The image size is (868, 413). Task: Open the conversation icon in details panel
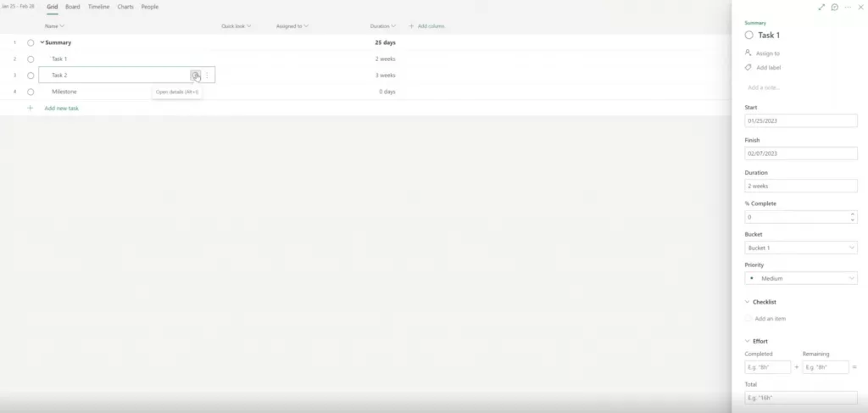coord(835,7)
